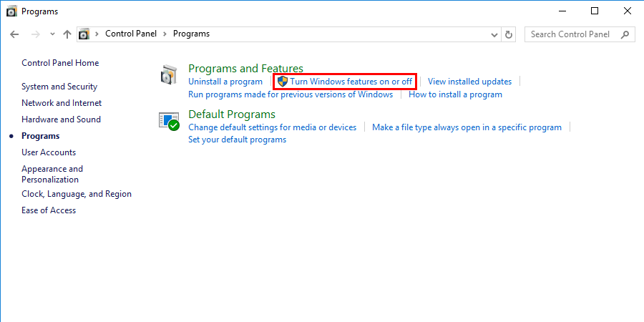Open the address bar history dropdown

click(x=494, y=34)
